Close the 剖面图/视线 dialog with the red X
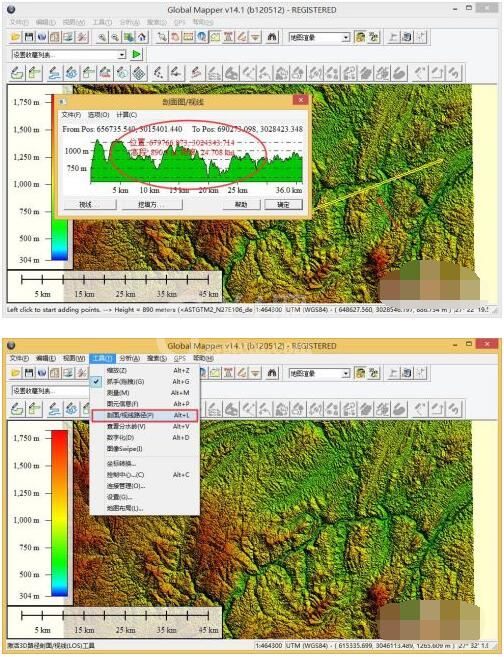Image resolution: width=504 pixels, height=657 pixels. click(300, 101)
